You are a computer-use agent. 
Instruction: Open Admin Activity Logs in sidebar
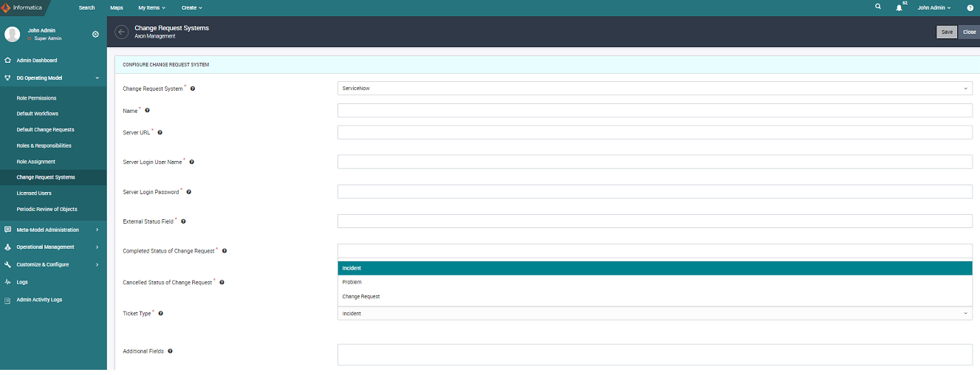click(39, 300)
